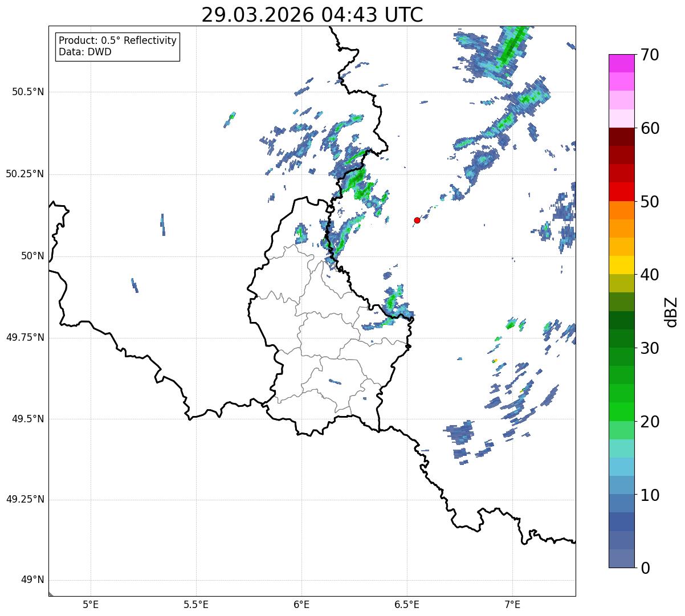The height and width of the screenshot is (616, 685).
Task: Click the 49.5°N latitude label
Action: point(28,419)
